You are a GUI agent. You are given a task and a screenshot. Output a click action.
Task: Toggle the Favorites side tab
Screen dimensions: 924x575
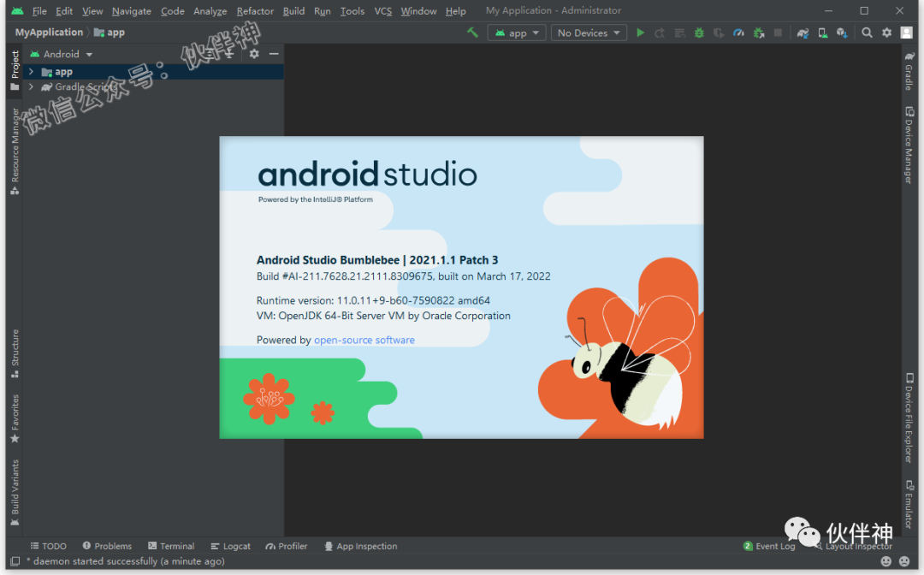[x=15, y=419]
